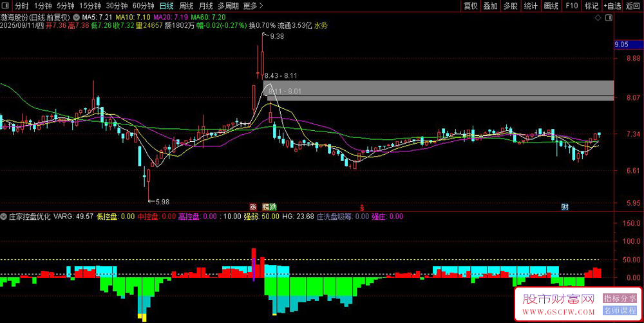Switch to the 1分钟 period tab
Screen dimensions: 644x323
(43, 6)
